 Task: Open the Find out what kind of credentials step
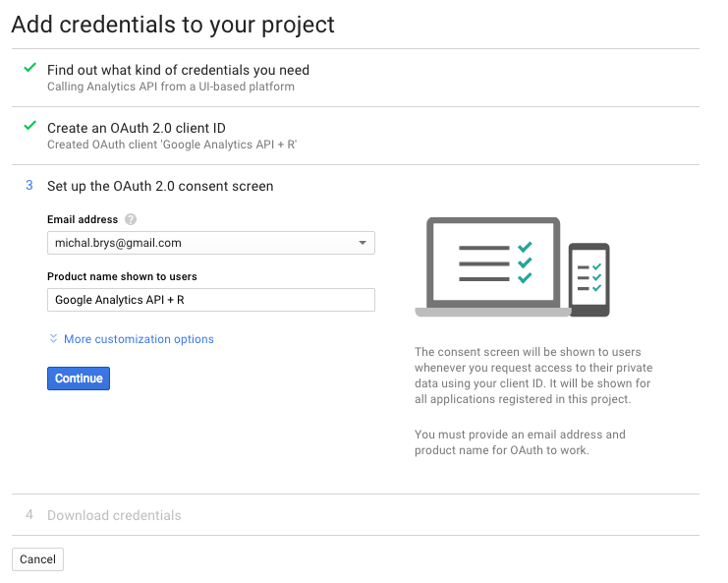point(178,70)
